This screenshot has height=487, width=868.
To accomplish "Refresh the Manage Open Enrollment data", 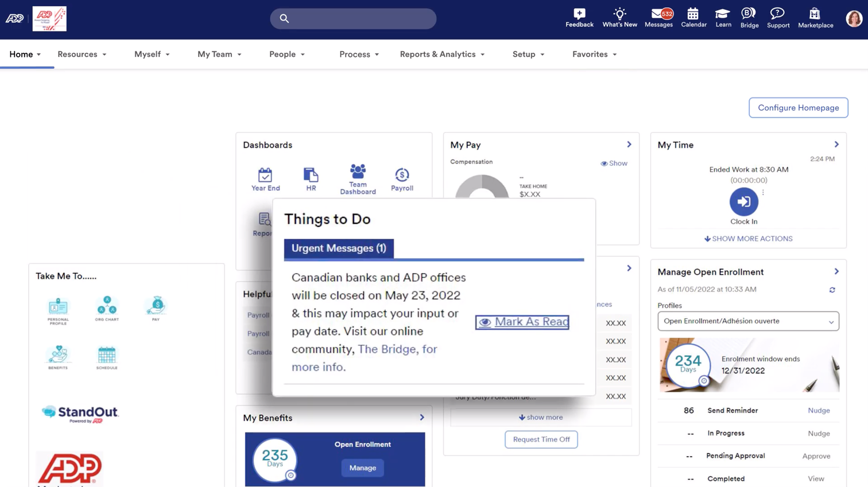I will (832, 290).
